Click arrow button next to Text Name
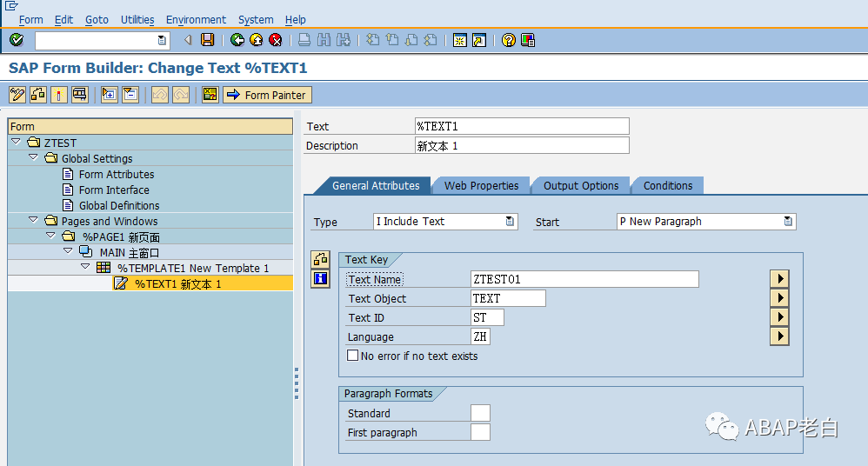Viewport: 868px width, 466px height. [779, 278]
